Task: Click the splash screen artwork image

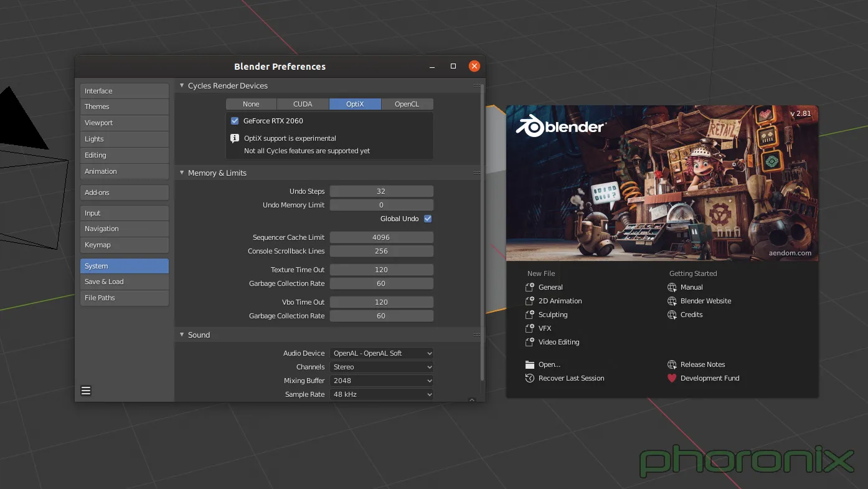Action: coord(662,183)
